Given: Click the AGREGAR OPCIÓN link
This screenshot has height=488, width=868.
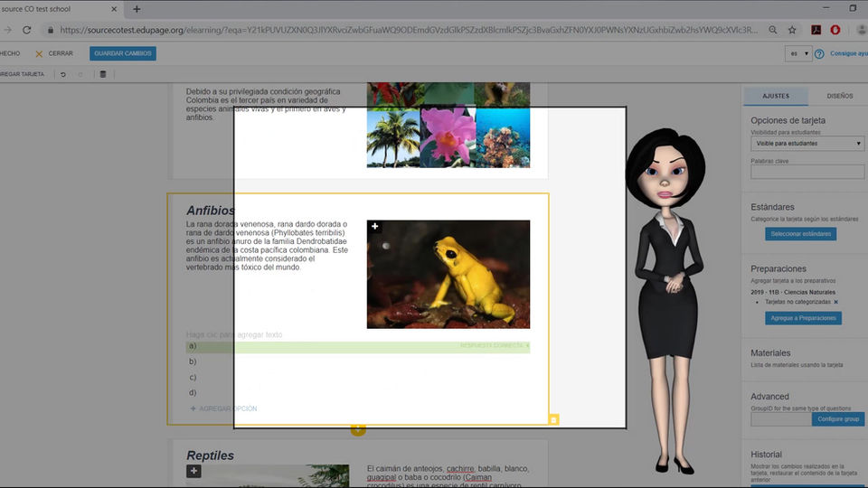Looking at the screenshot, I should (x=228, y=408).
